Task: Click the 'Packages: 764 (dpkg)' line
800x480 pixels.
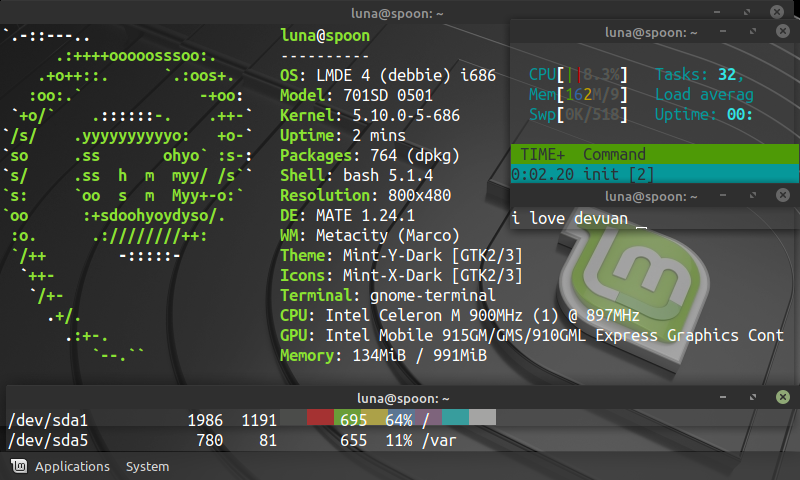Action: 370,155
